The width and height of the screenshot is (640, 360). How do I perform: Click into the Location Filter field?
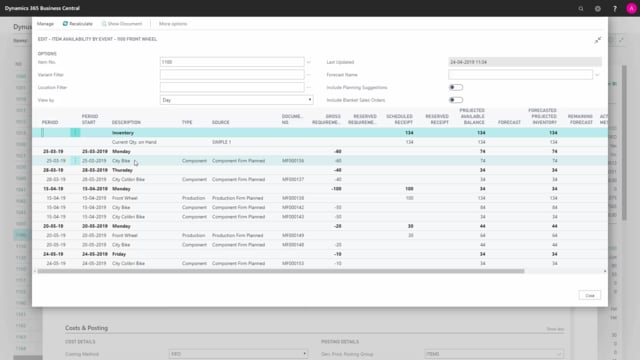coord(232,87)
